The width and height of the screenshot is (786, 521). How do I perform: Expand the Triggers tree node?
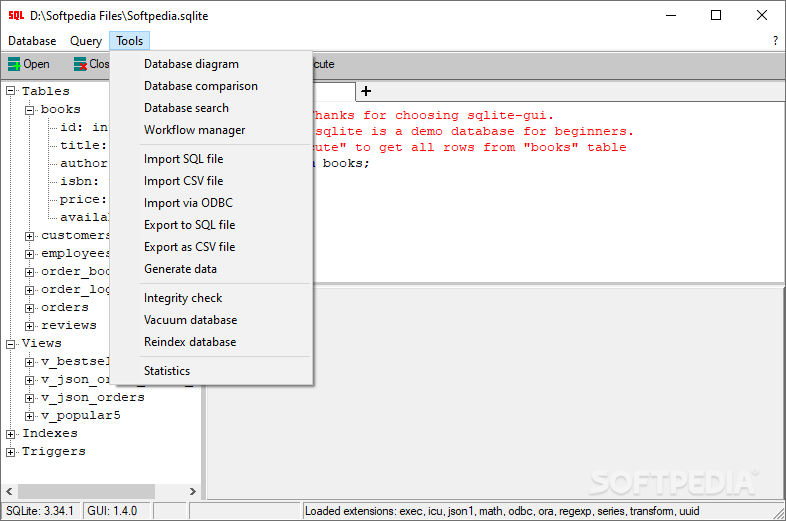[11, 452]
